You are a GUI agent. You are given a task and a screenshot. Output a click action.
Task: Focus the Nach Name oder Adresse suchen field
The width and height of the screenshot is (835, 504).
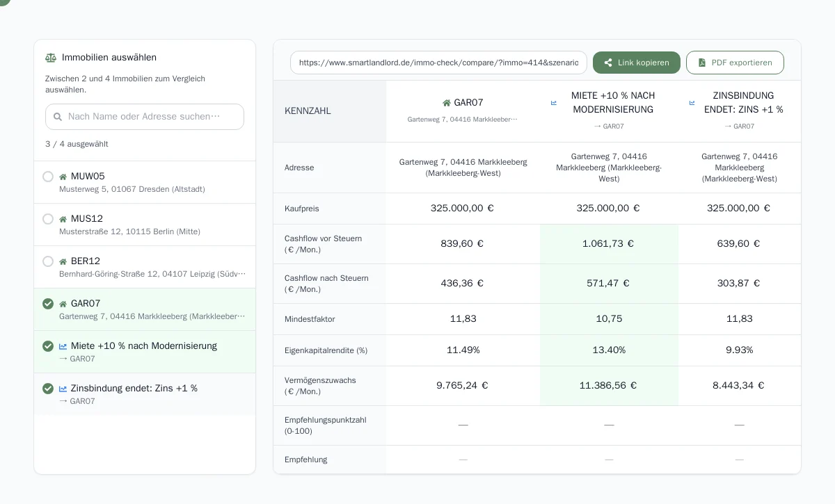click(x=145, y=117)
